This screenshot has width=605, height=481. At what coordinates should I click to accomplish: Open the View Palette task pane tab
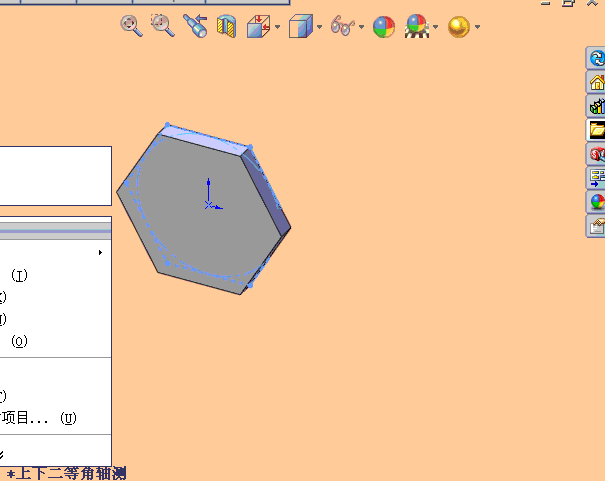(596, 178)
